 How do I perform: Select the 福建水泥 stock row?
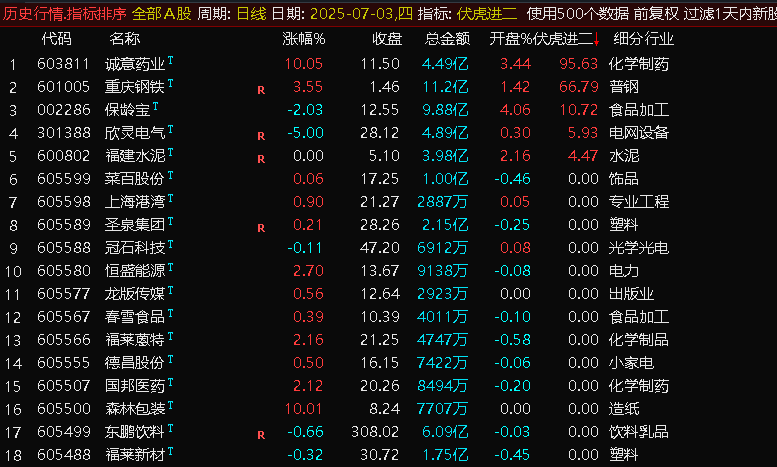135,155
